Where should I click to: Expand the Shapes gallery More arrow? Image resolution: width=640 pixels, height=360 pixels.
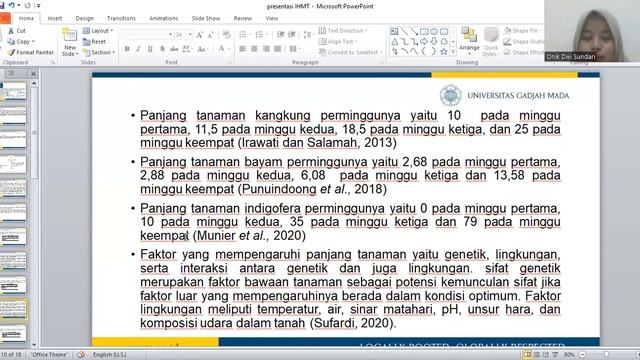click(453, 52)
